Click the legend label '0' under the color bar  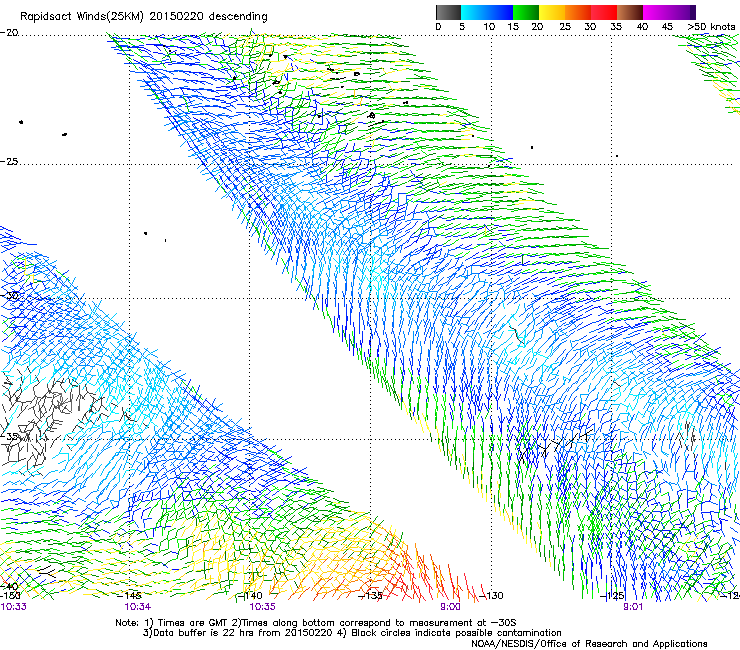438,27
